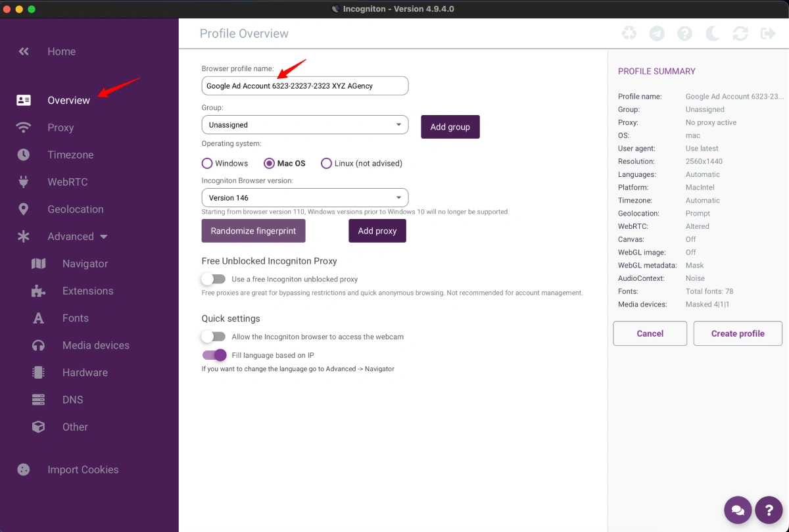Click the No proxy active text
Screen dimensions: 789x532
coord(711,122)
